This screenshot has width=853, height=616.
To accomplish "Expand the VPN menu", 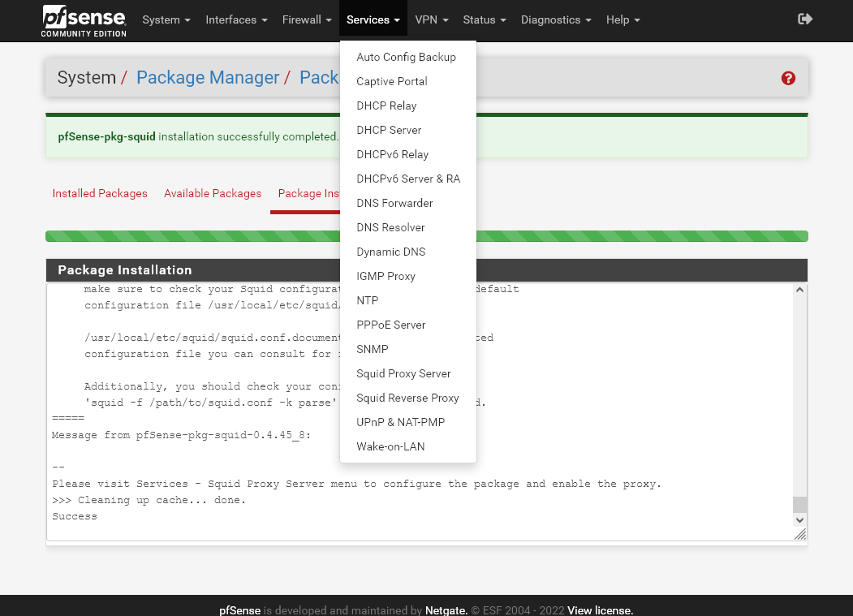I will click(x=431, y=19).
